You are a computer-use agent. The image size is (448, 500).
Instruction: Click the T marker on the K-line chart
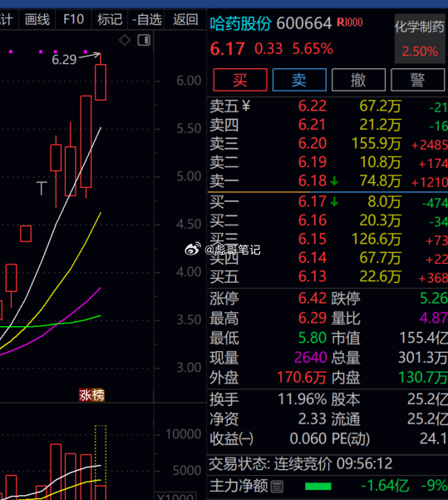tap(42, 188)
